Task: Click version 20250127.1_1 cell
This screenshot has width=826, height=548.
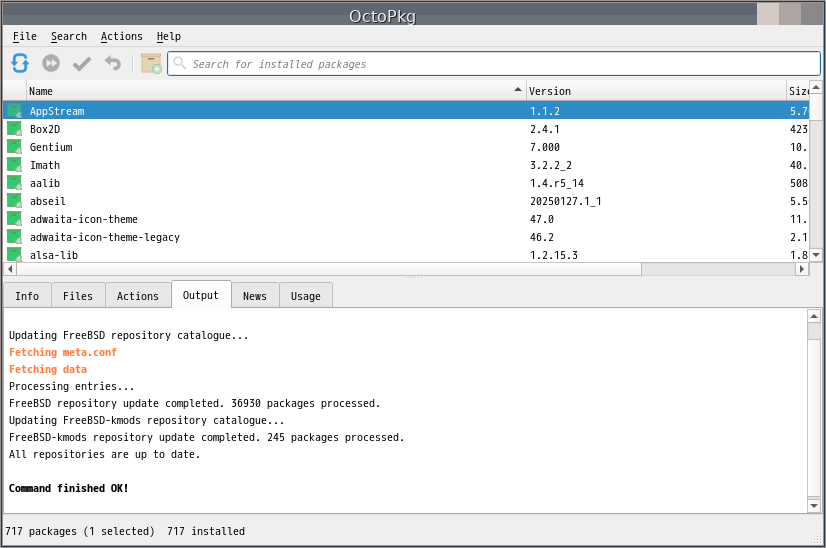Action: (565, 201)
